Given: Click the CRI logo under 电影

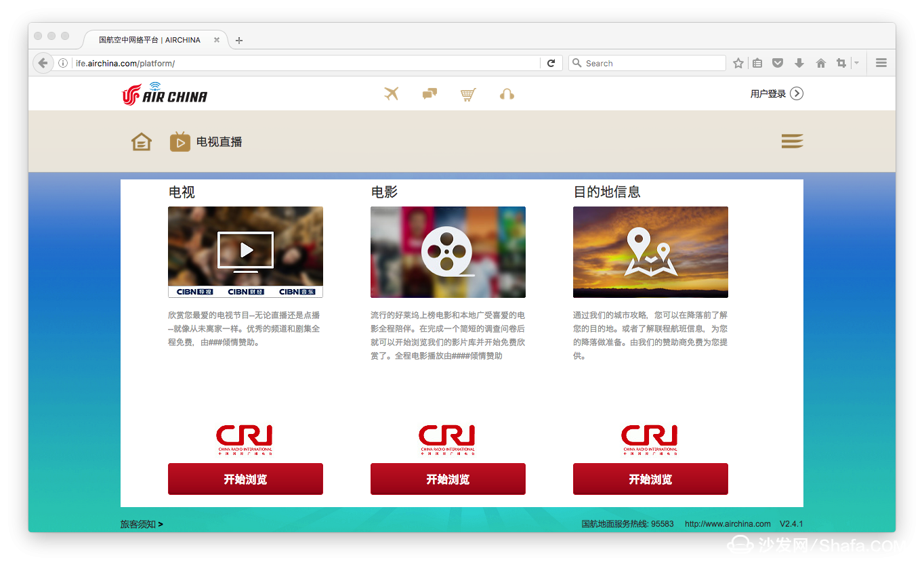Looking at the screenshot, I should (x=448, y=440).
